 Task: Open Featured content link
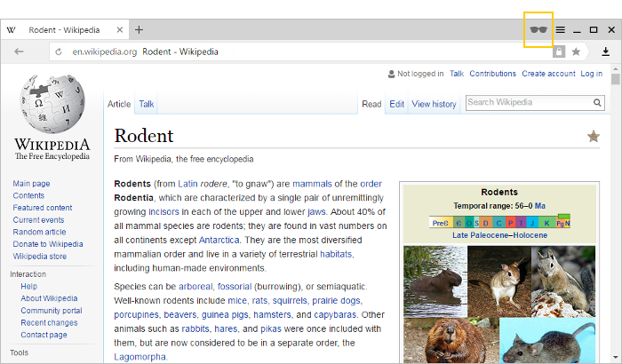pos(43,208)
